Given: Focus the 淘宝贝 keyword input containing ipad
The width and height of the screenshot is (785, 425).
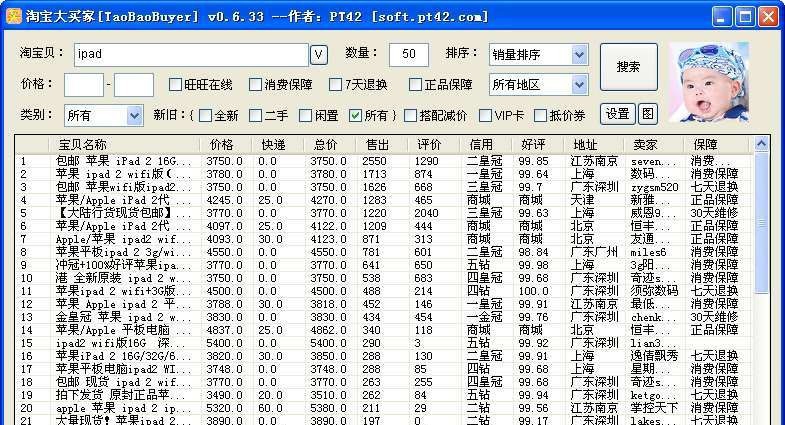Looking at the screenshot, I should tap(191, 55).
